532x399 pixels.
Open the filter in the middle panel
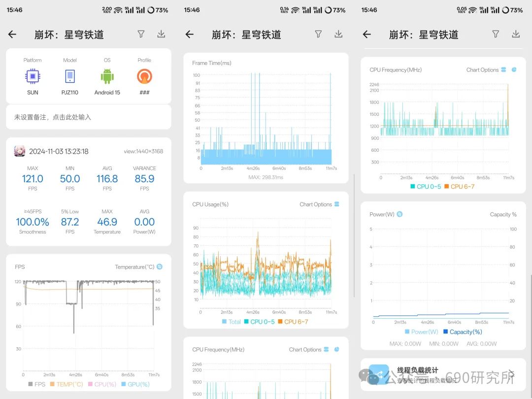(318, 34)
